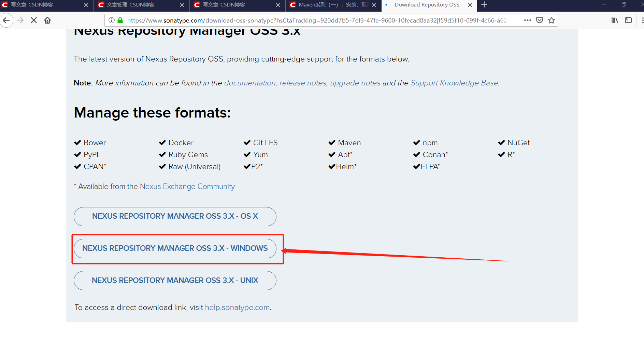Click the Home icon in the toolbar
Screen dimensions: 644x341
tap(47, 20)
